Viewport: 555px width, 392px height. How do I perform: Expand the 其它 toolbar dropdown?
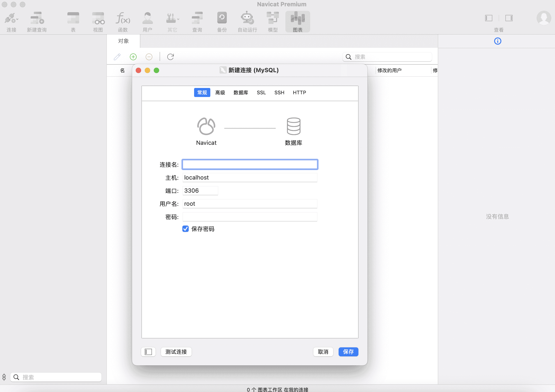[178, 19]
